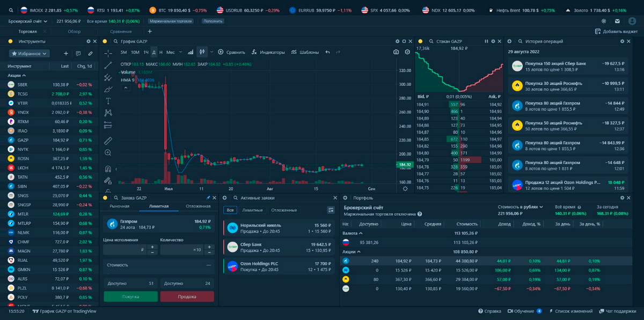Select the zoom-in tool on chart

(108, 152)
